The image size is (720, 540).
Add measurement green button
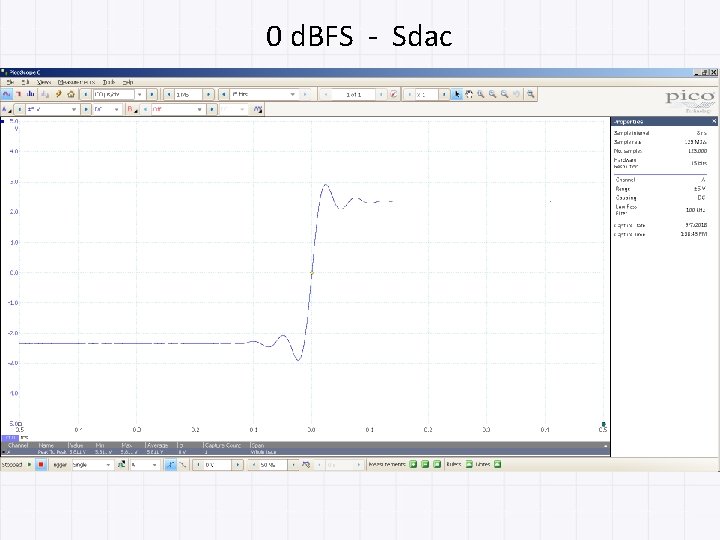(413, 464)
